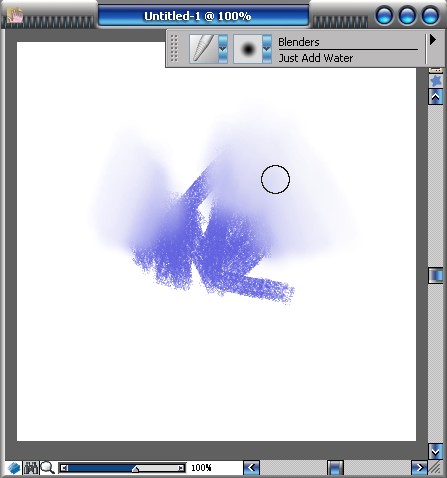This screenshot has width=447, height=478.
Task: Click the binoculars icon at bottom left
Action: [x=31, y=468]
